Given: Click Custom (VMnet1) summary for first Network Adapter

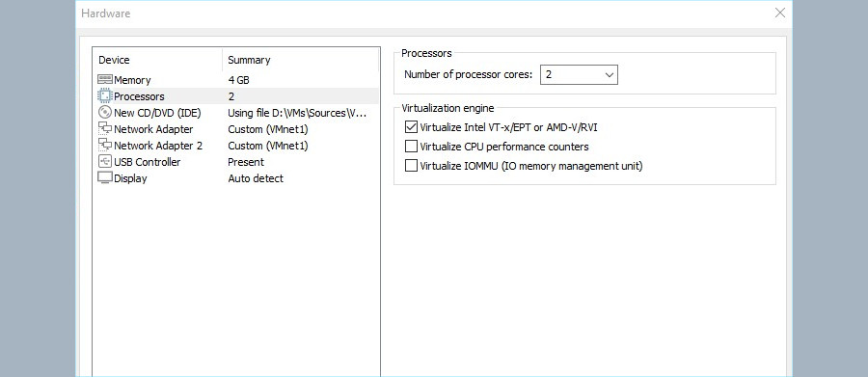Looking at the screenshot, I should pos(268,129).
